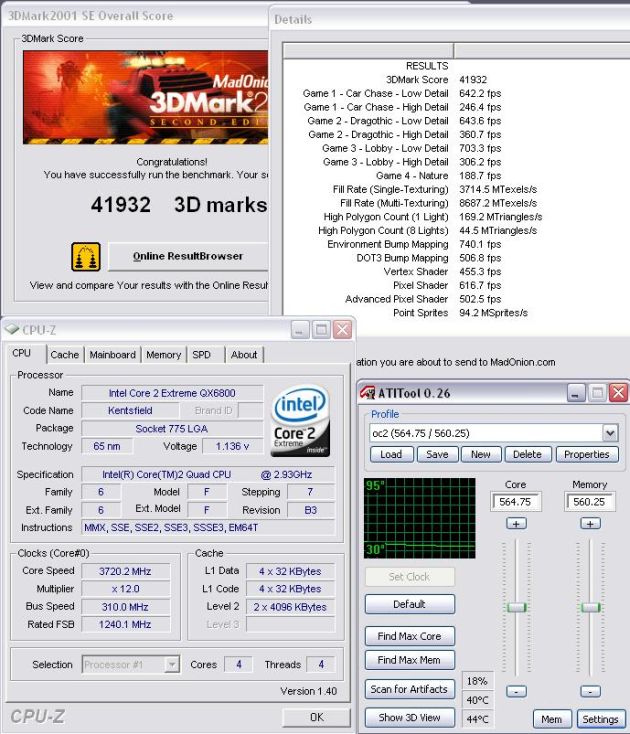Click the Default clocks button
The image size is (630, 734).
pyautogui.click(x=410, y=604)
